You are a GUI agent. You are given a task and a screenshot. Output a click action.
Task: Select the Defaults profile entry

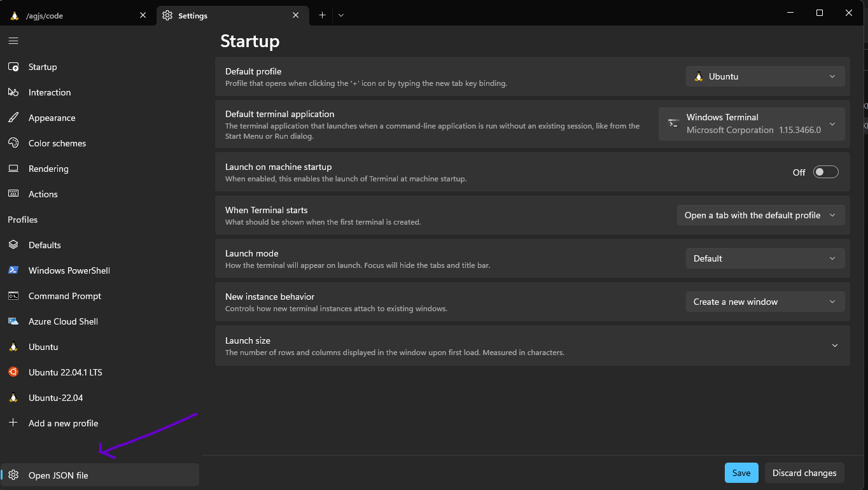tap(100, 245)
